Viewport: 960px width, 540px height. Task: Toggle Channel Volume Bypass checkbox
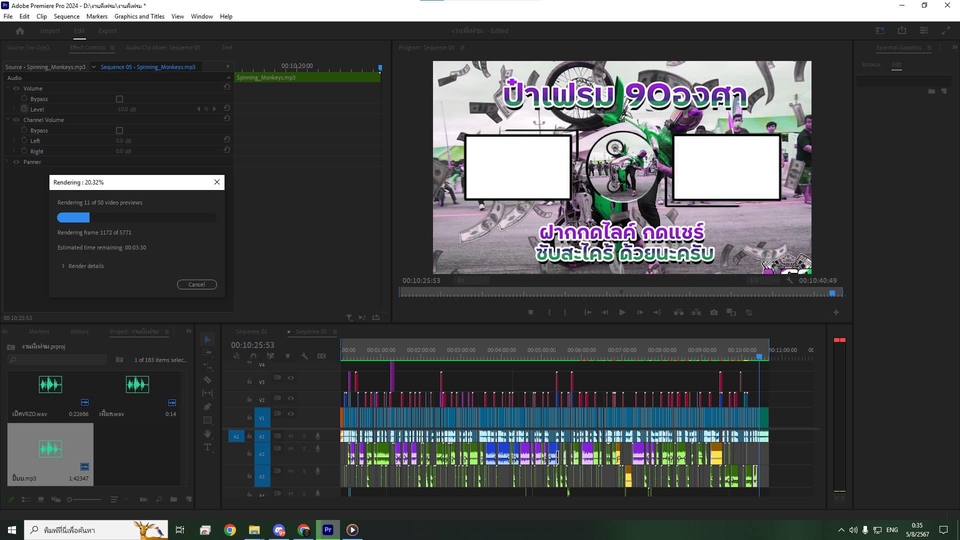pos(119,130)
